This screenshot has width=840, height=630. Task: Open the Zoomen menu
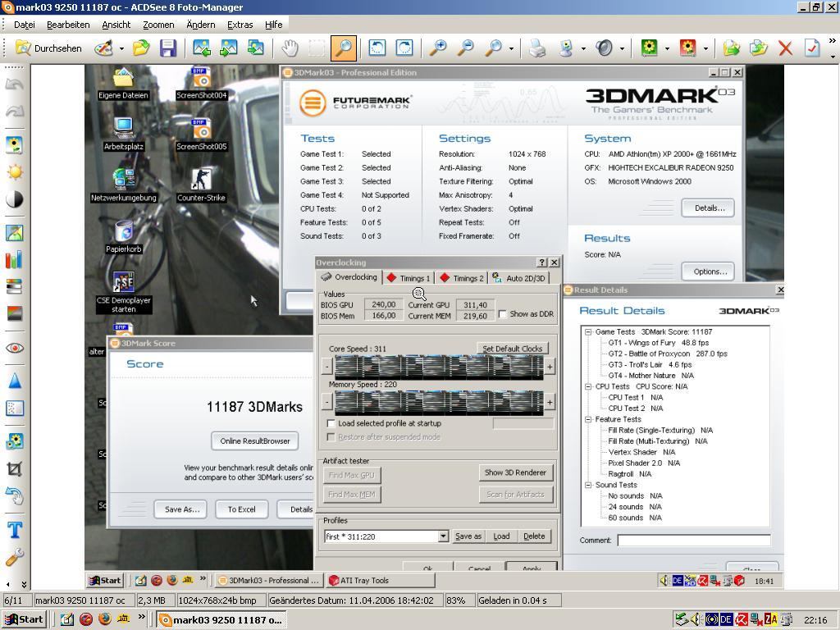point(158,25)
